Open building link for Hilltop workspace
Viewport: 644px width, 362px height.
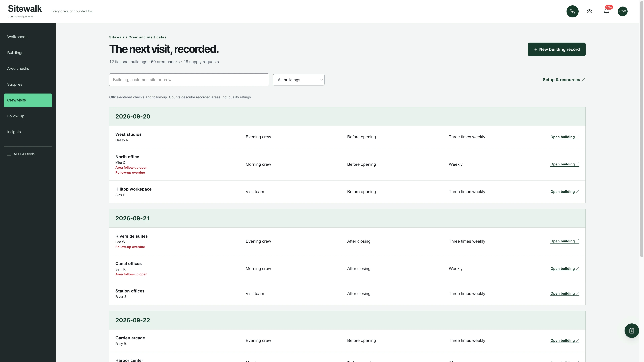tap(565, 192)
